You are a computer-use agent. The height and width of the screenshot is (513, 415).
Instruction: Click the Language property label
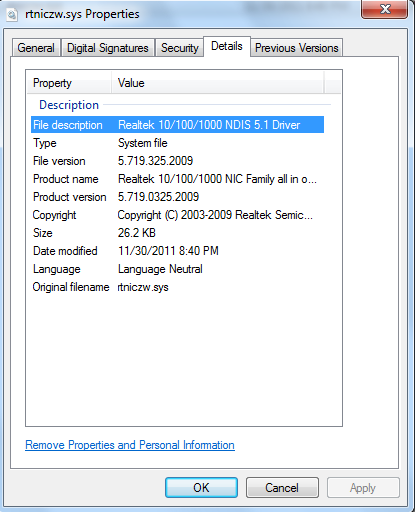coord(57,269)
